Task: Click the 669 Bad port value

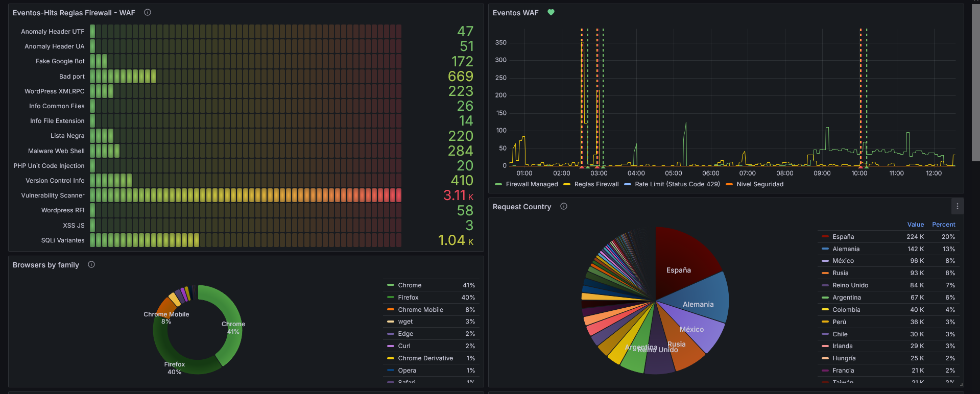Action: [461, 77]
